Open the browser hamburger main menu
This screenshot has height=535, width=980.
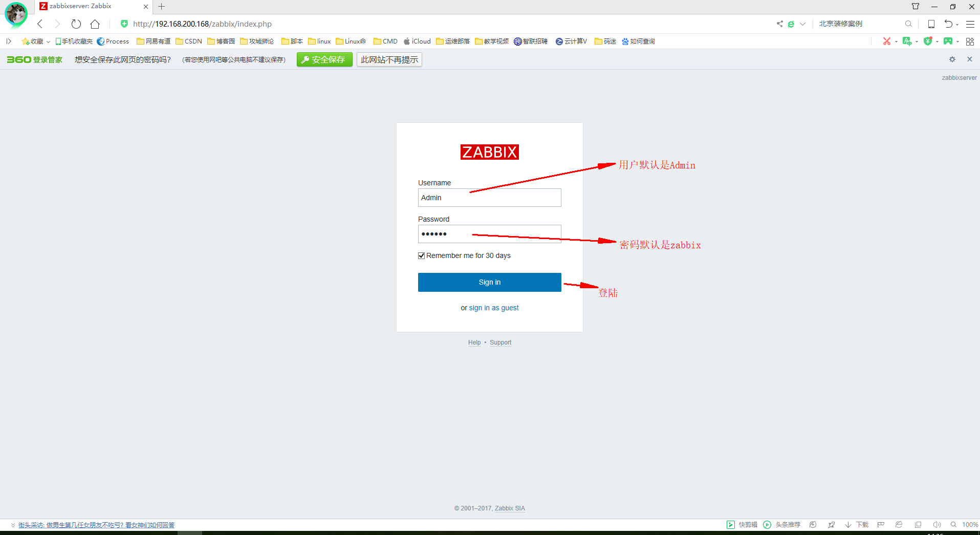970,24
